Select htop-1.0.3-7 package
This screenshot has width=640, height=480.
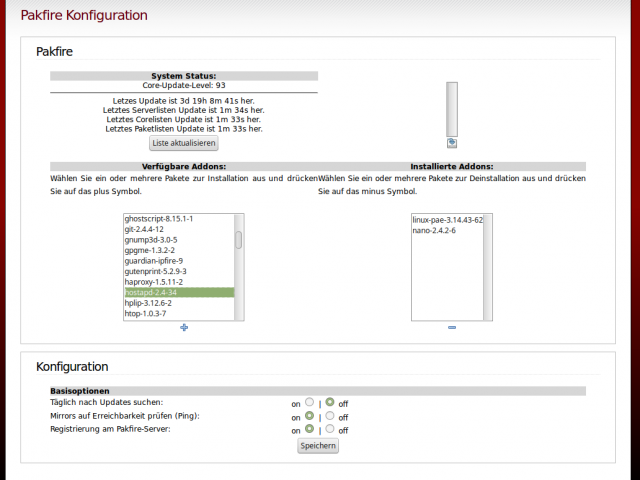(179, 314)
